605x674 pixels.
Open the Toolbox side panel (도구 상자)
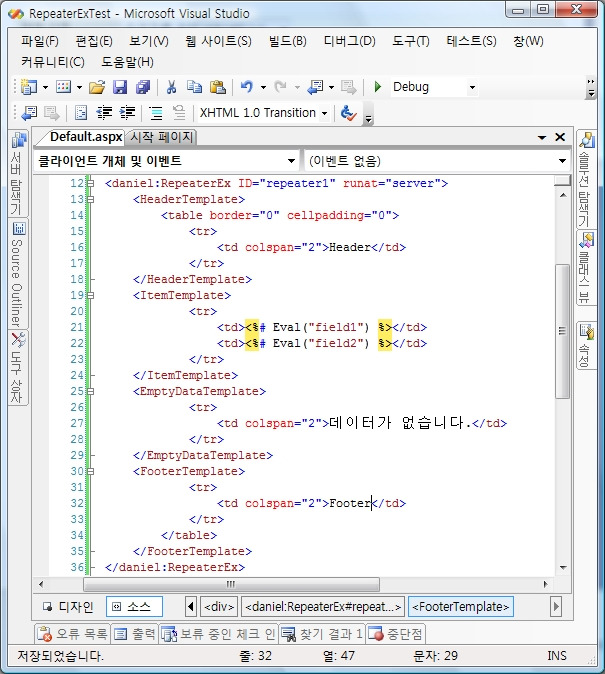coord(18,367)
